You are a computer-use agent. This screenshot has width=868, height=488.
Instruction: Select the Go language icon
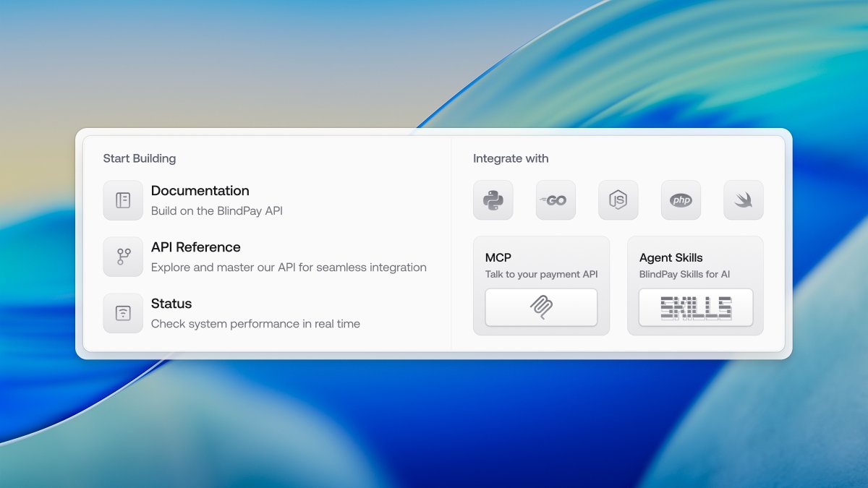[556, 200]
